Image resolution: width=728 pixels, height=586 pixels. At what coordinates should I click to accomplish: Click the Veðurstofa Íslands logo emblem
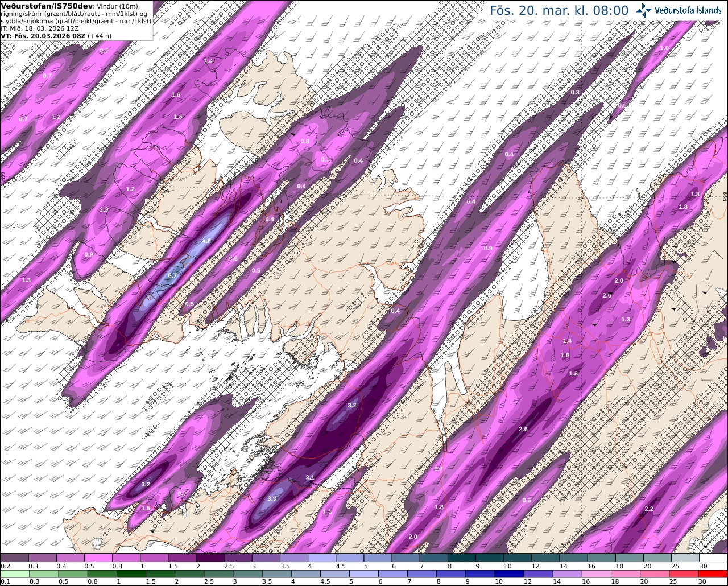click(x=644, y=10)
